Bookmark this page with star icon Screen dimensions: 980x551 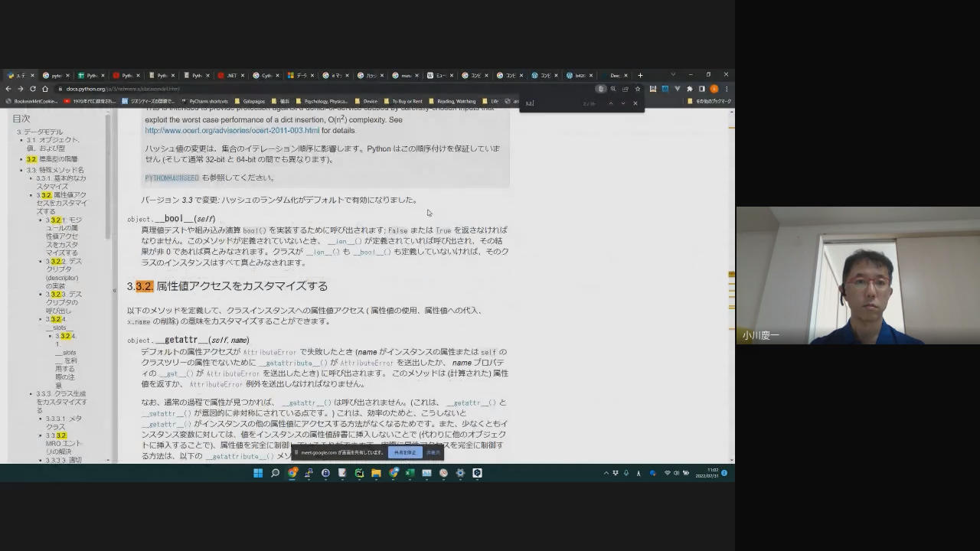(x=637, y=89)
